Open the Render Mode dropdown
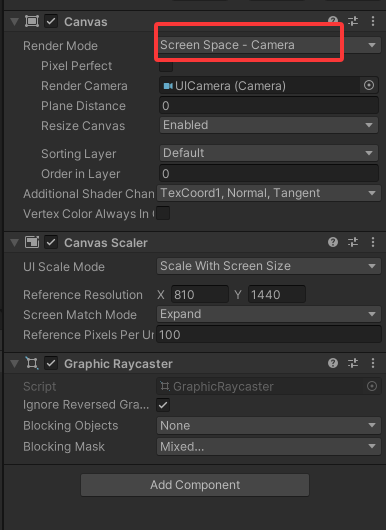Screen dimensions: 386x530 pyautogui.click(x=269, y=45)
